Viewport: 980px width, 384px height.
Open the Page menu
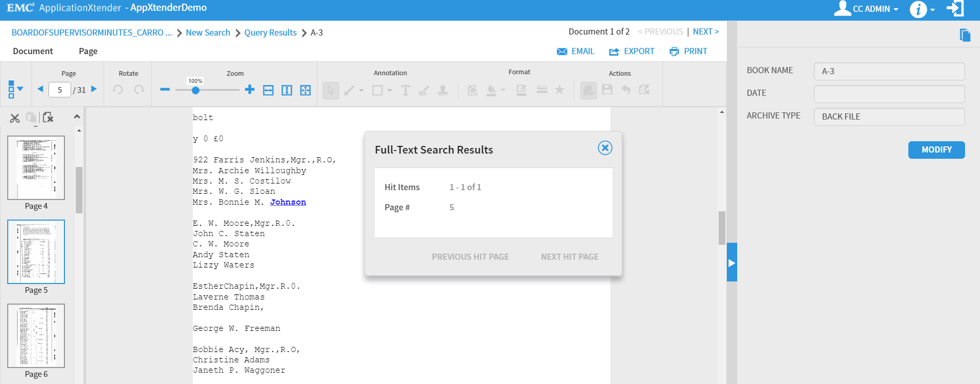pyautogui.click(x=88, y=51)
